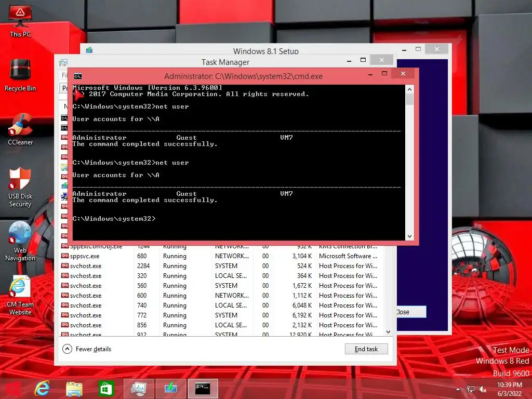Click the Close button in Setup window
The width and height of the screenshot is (532, 399).
pos(411,312)
